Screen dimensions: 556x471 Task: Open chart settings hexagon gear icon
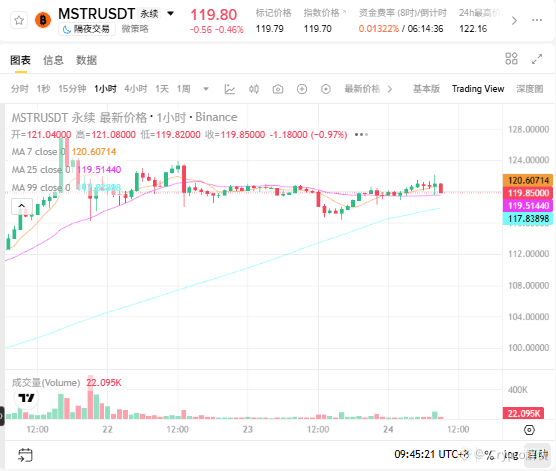[529, 430]
